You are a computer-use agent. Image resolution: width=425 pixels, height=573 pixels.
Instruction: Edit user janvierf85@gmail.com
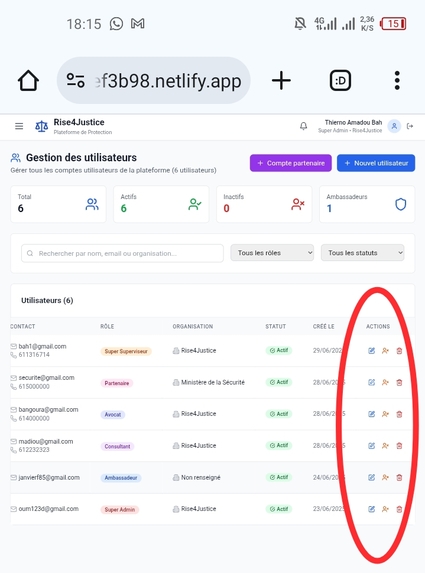[371, 477]
